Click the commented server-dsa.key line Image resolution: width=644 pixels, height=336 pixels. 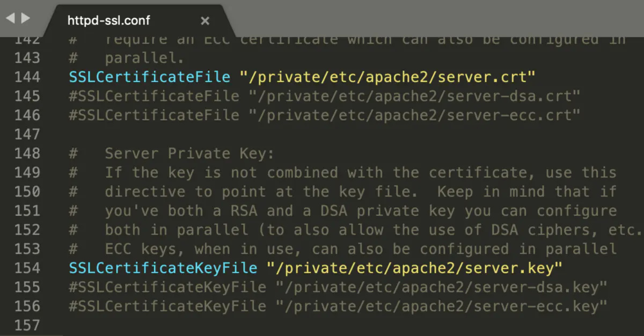[x=338, y=287]
